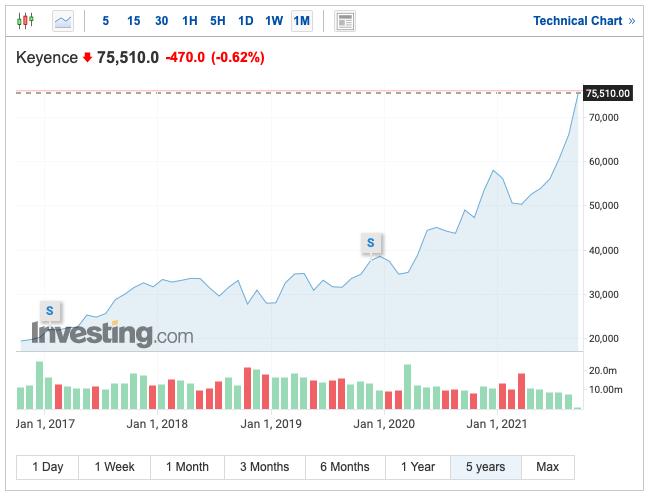Set interval to 5 minutes
This screenshot has width=650, height=497.
(105, 21)
